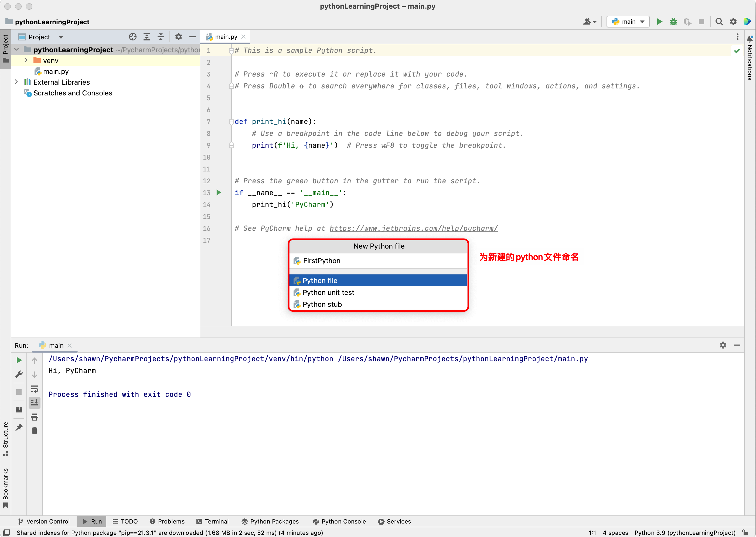Click the green Run button in top toolbar
The width and height of the screenshot is (756, 537).
tap(659, 22)
